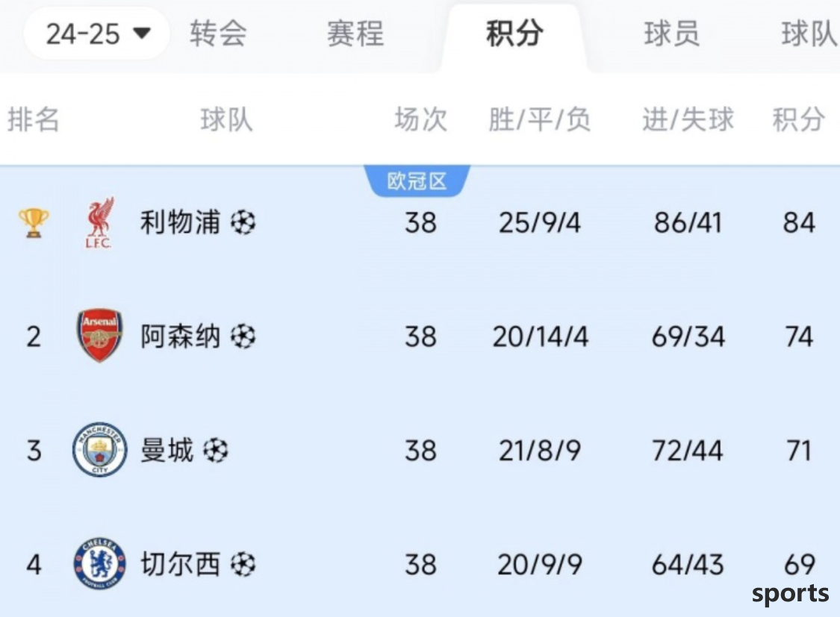Select the 积分 tab

[x=514, y=34]
